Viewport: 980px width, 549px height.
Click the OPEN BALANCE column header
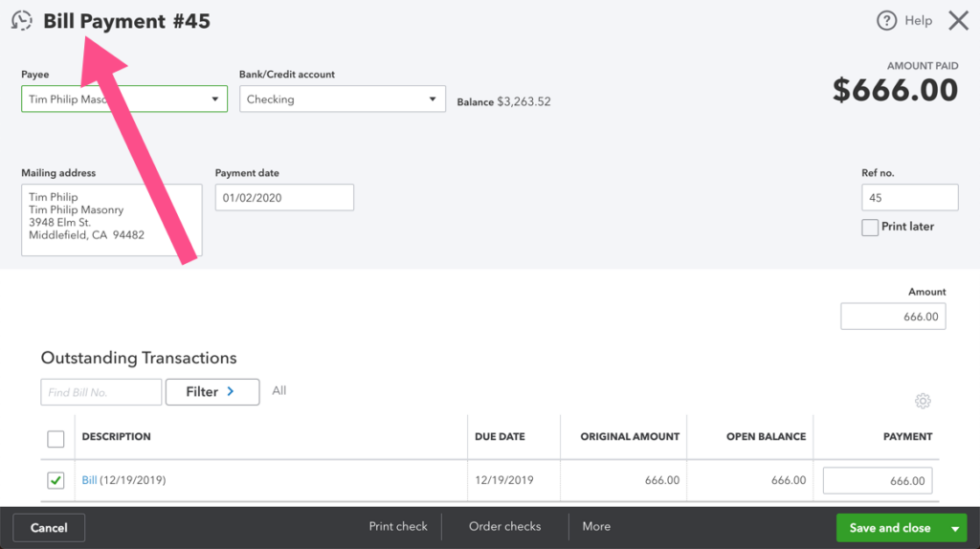[767, 436]
